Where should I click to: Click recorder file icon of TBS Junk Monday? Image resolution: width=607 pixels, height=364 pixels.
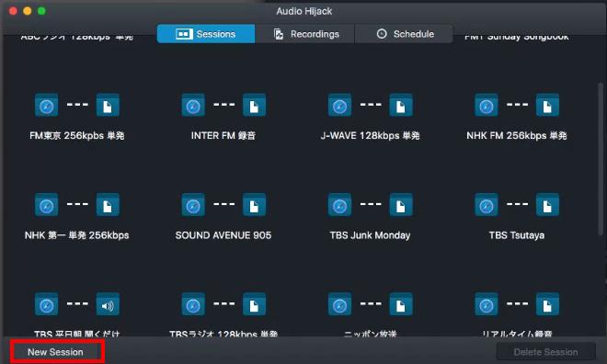[401, 205]
